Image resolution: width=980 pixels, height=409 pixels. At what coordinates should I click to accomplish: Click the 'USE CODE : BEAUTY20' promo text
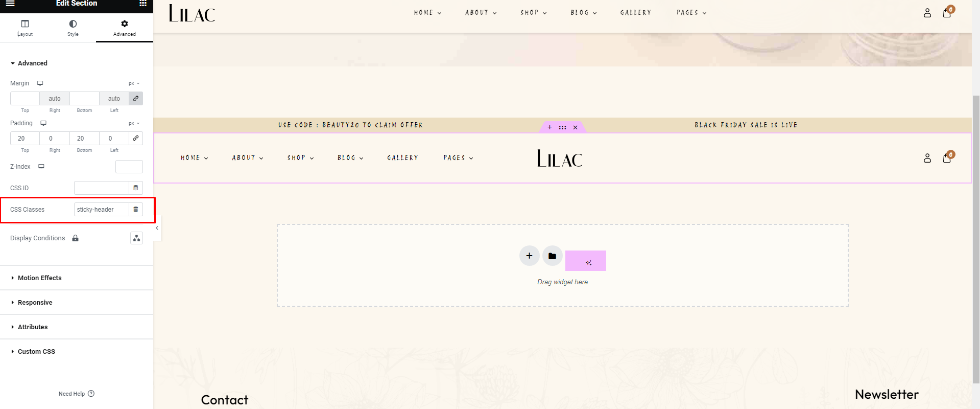350,125
